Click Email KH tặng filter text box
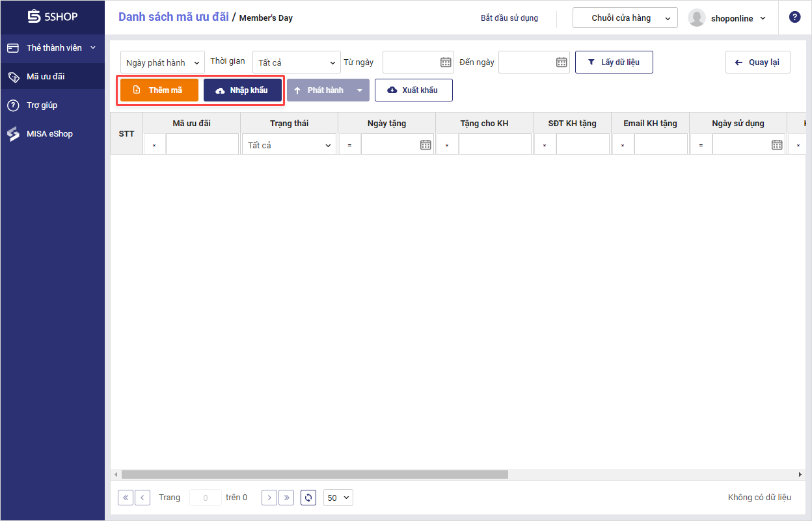Viewport: 812px width, 521px height. click(661, 145)
